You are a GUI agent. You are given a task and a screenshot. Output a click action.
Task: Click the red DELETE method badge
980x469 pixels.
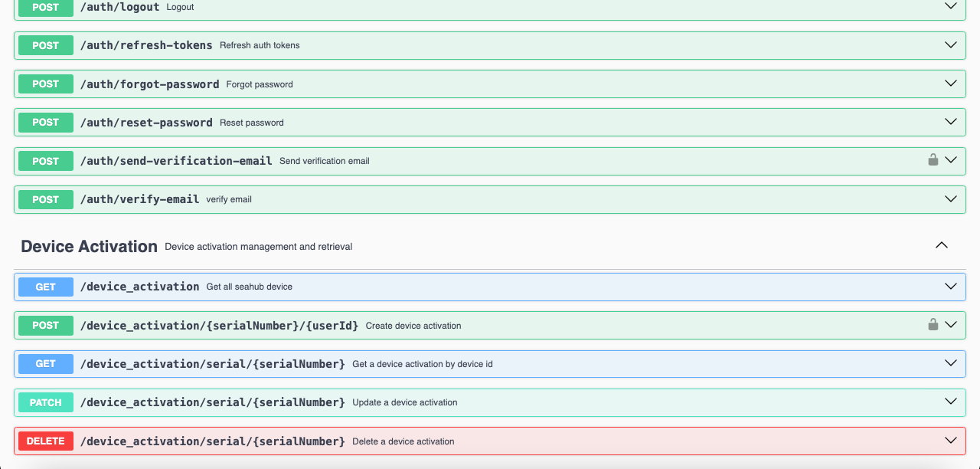[x=46, y=441]
